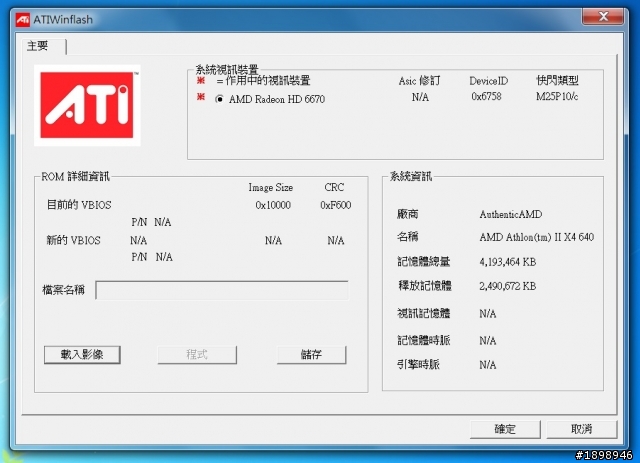This screenshot has width=640, height=463.
Task: Click the 新的 VBIOS label
Action: (x=73, y=240)
